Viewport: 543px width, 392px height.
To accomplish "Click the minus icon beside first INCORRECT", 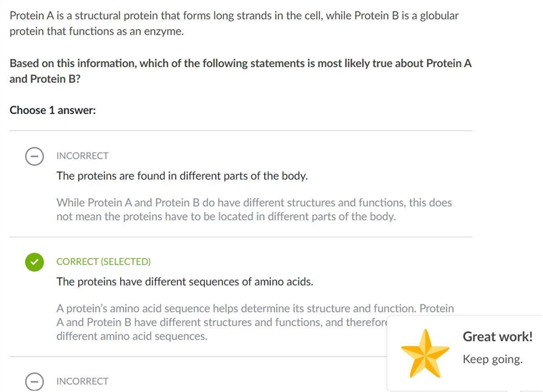I will tap(35, 157).
